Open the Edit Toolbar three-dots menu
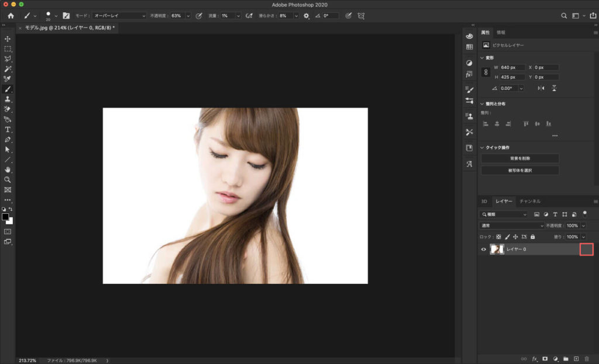Screen dimensions: 599x364 [x=8, y=200]
